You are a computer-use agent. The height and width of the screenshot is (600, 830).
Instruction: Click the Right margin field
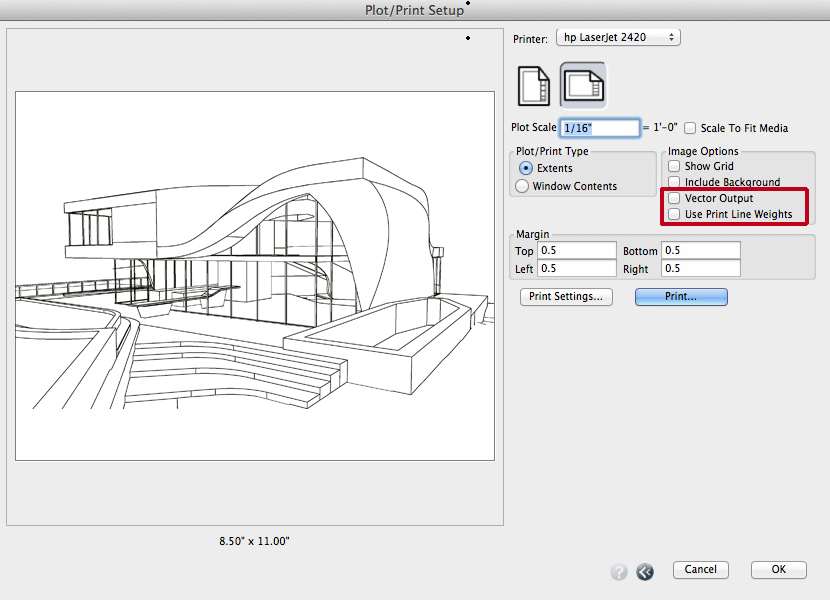(700, 269)
